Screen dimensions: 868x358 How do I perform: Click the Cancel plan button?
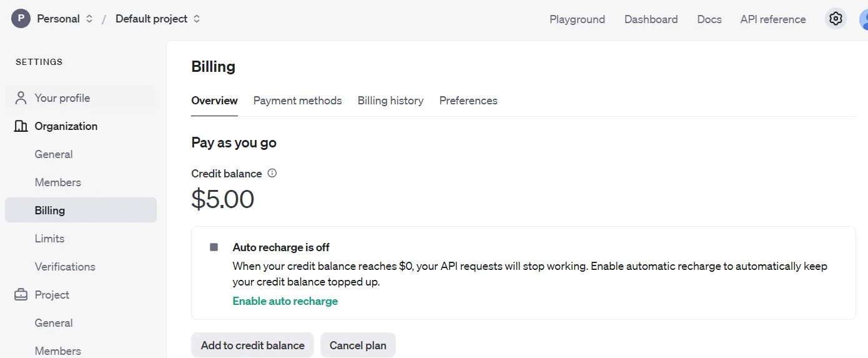pos(358,345)
